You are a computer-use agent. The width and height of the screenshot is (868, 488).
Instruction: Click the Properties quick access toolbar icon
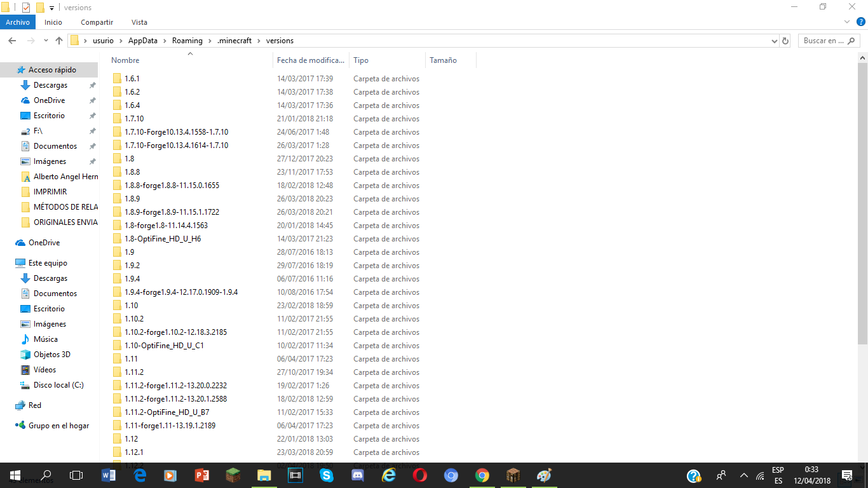pyautogui.click(x=26, y=8)
